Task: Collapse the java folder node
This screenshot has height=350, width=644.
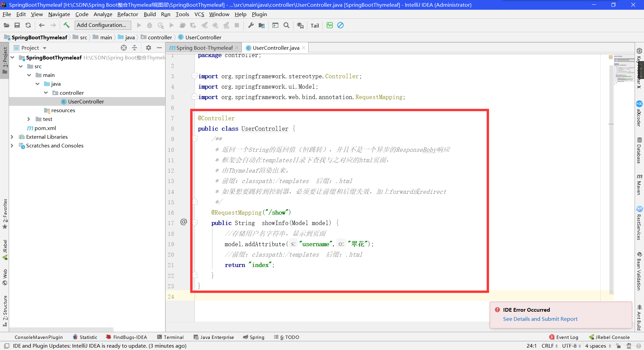Action: [x=38, y=84]
